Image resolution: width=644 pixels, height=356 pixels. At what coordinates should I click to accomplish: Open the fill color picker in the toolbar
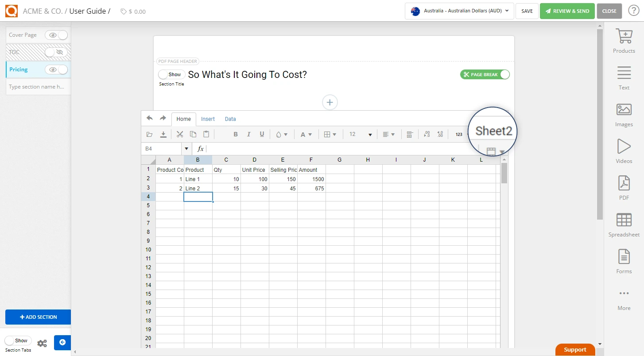pos(282,134)
